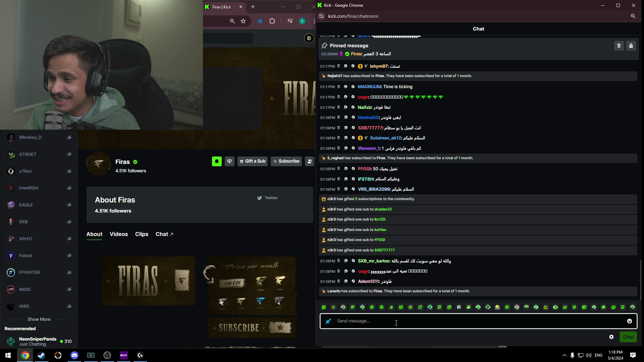Viewport: 644px width, 362px height.
Task: Delete MAGNUUM's message with trash icon
Action: [338, 86]
